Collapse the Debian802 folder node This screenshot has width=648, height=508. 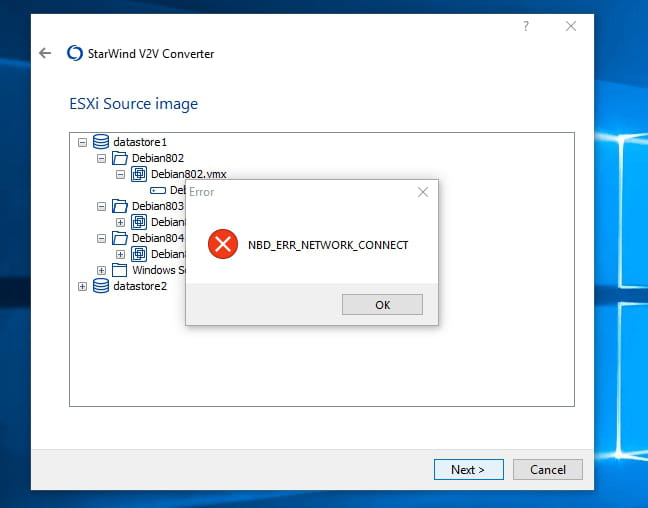click(101, 159)
